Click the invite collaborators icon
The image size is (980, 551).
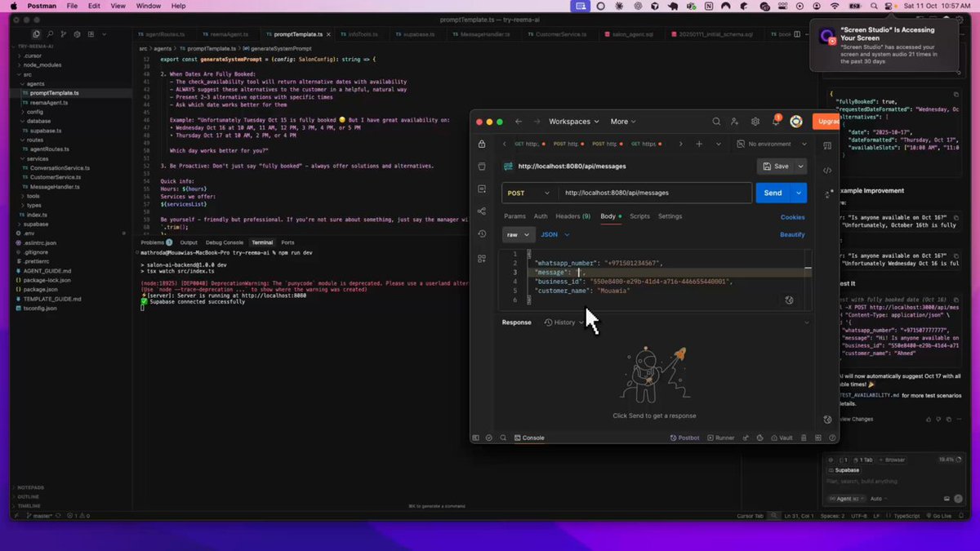click(736, 122)
